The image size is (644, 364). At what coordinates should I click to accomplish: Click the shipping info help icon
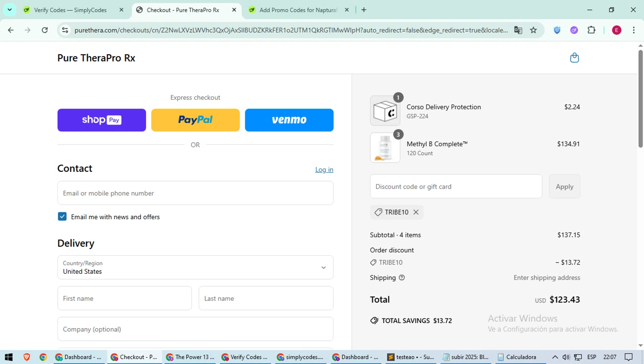[402, 278]
